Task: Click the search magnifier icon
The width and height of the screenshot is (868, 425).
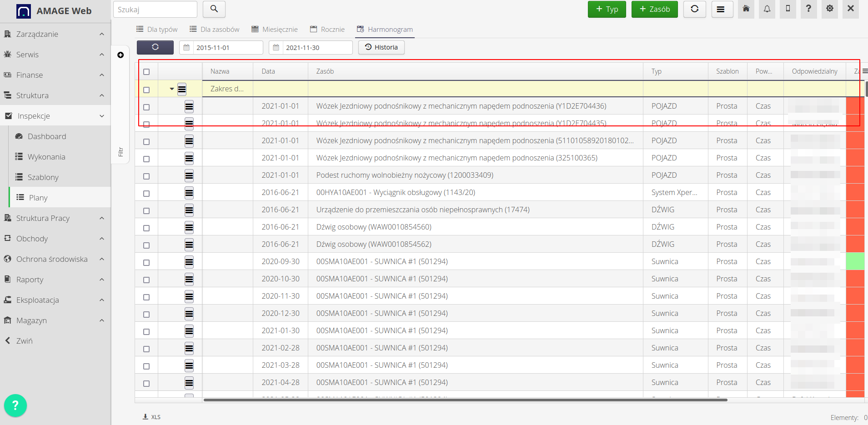Action: click(214, 9)
